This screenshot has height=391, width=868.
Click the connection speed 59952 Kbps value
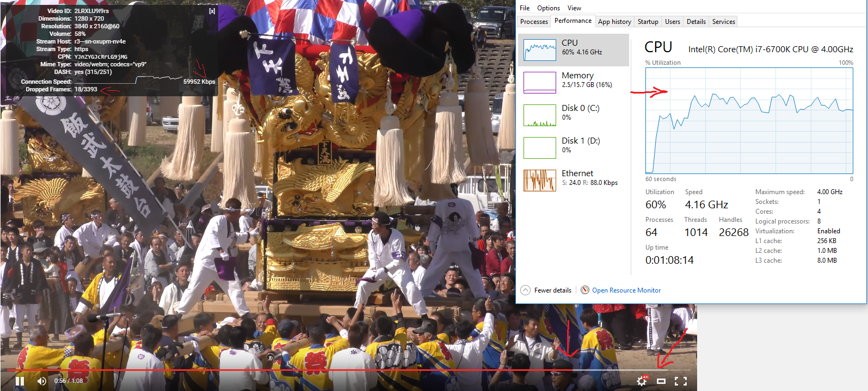point(199,82)
